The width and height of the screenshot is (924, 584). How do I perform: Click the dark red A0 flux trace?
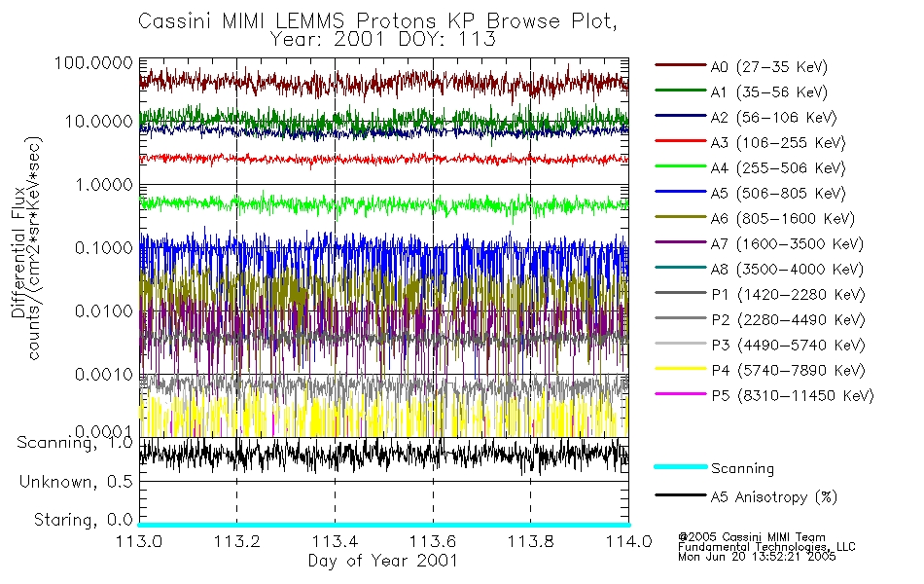pyautogui.click(x=383, y=83)
